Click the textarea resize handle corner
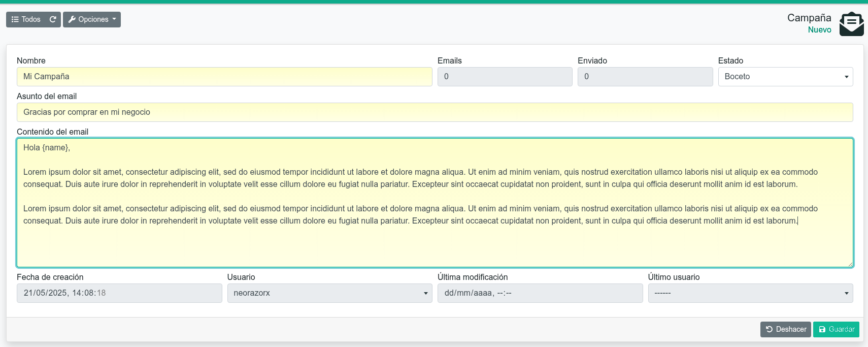 850,264
